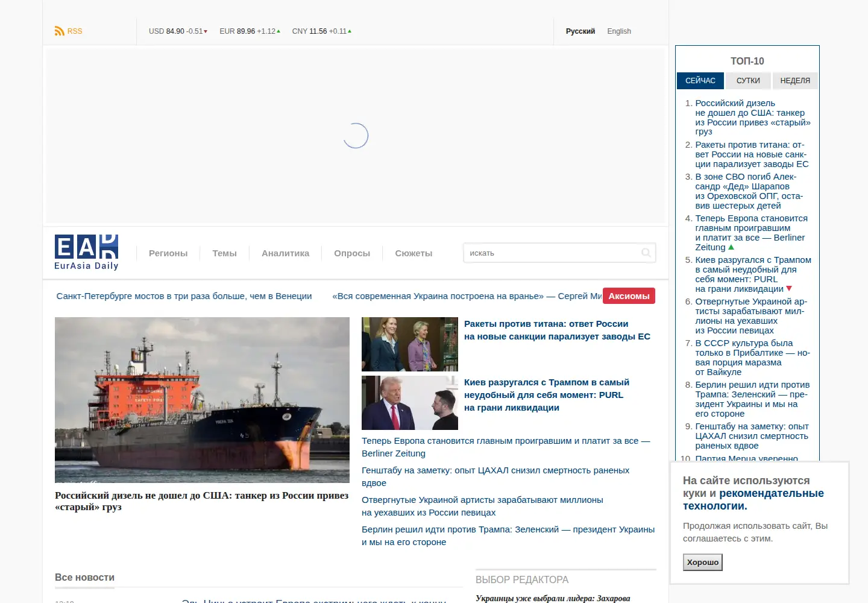The width and height of the screenshot is (868, 603).
Task: Click the «ВЫБОР РЕДАКТОРА» section heading
Action: pyautogui.click(x=522, y=580)
